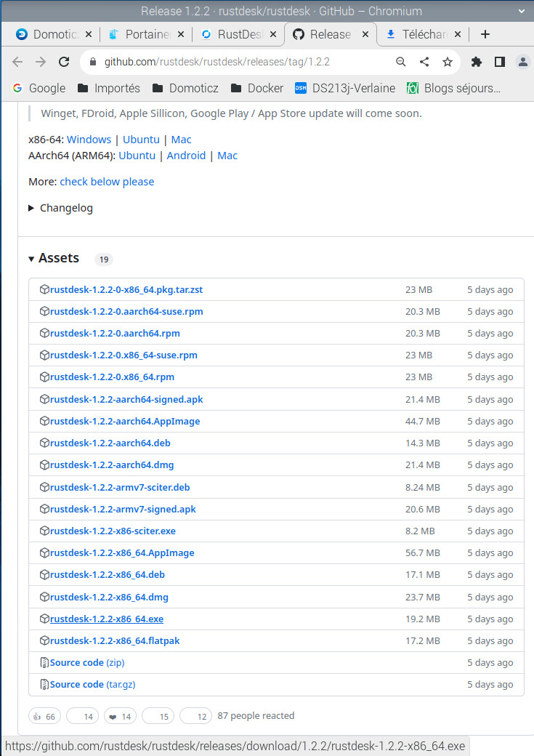The image size is (534, 756).
Task: Bookmark this page with the star icon
Action: pyautogui.click(x=448, y=62)
